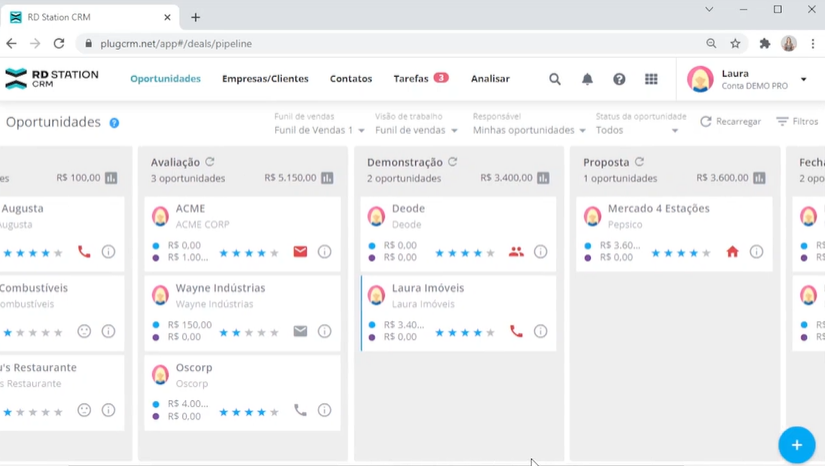Open Tarefas menu with badge
Viewport: 825px width, 466px height.
coord(420,78)
